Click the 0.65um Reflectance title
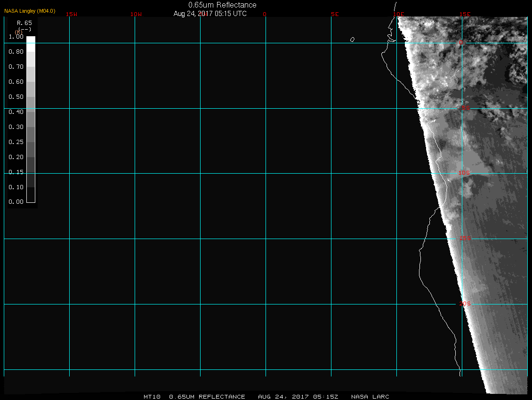Screen dimensions: 532x400 (x=222, y=5)
